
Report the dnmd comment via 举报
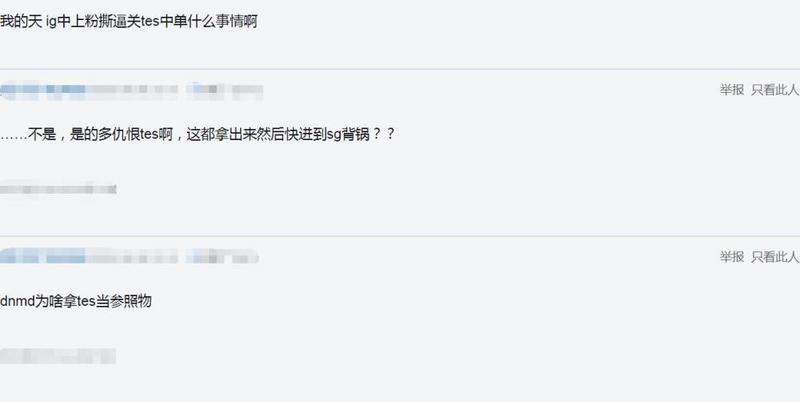pyautogui.click(x=732, y=257)
